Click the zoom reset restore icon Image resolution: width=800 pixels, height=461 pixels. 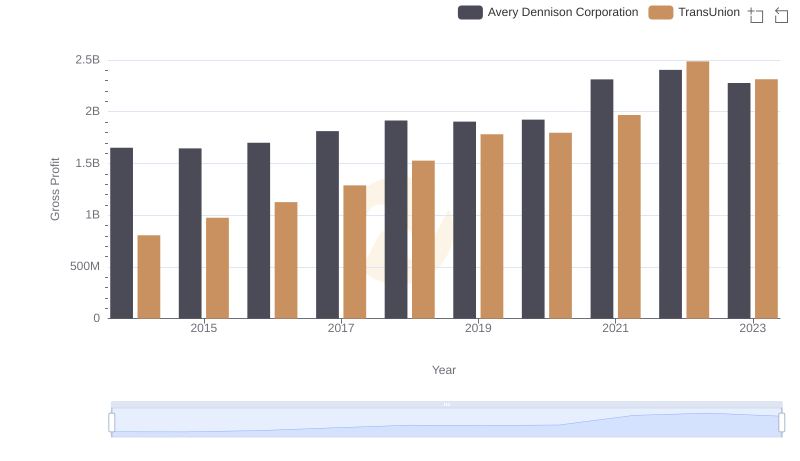[781, 15]
